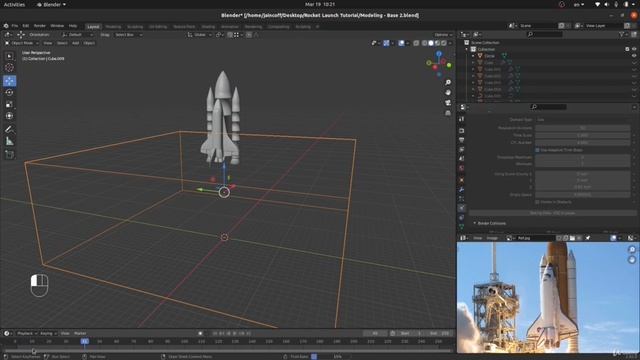The width and height of the screenshot is (640, 360).
Task: Open the timeline Playback dropdown
Action: 27,333
